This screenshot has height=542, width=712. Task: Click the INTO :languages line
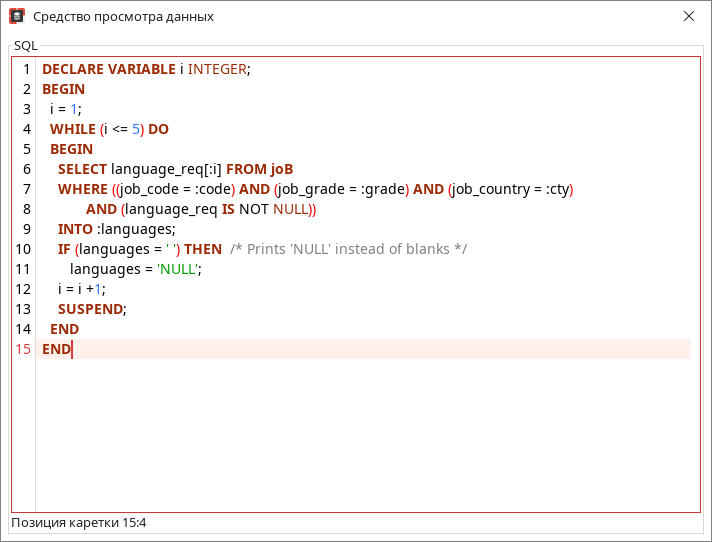pos(116,229)
